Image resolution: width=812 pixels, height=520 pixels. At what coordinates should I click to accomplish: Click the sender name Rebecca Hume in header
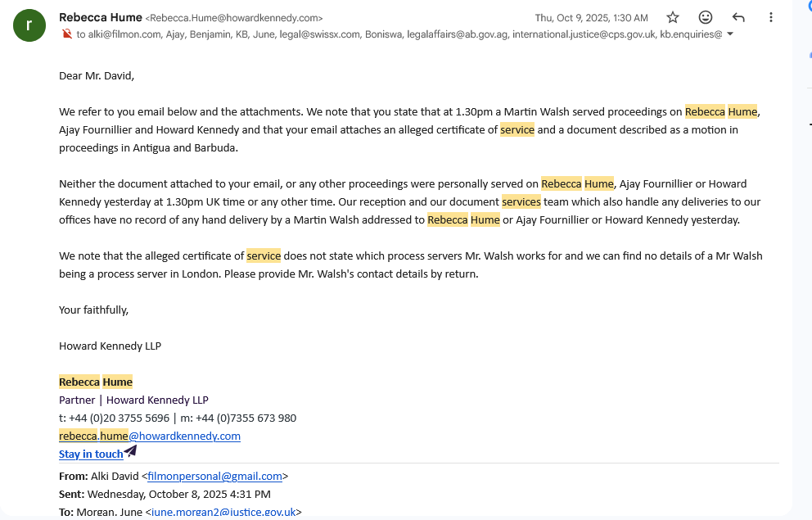[101, 17]
